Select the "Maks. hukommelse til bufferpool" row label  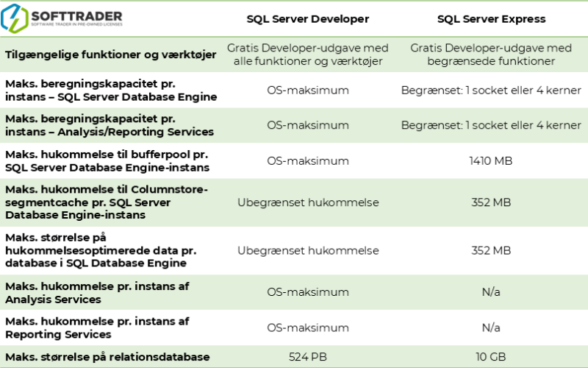107,161
